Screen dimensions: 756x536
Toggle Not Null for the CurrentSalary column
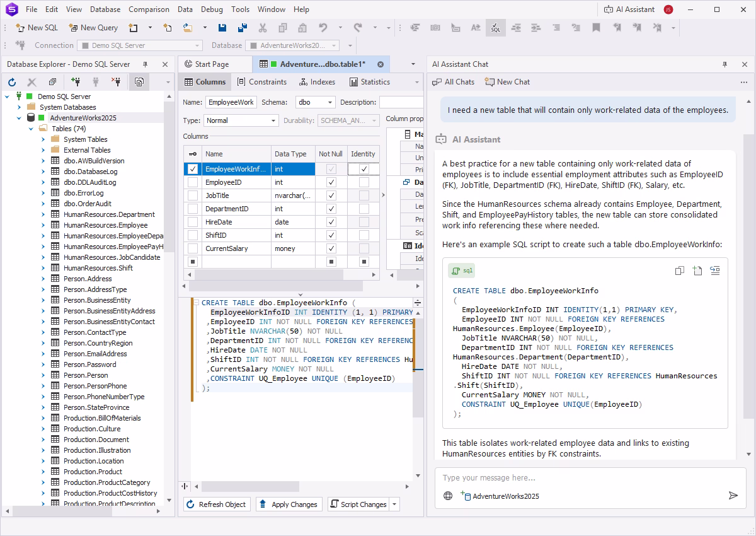(331, 248)
